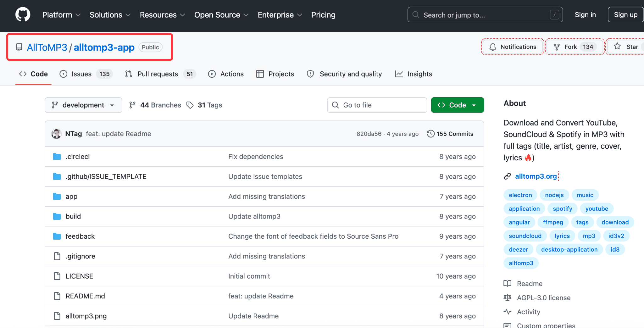Click the bell icon in Notifications
This screenshot has width=644, height=328.
[x=493, y=47]
